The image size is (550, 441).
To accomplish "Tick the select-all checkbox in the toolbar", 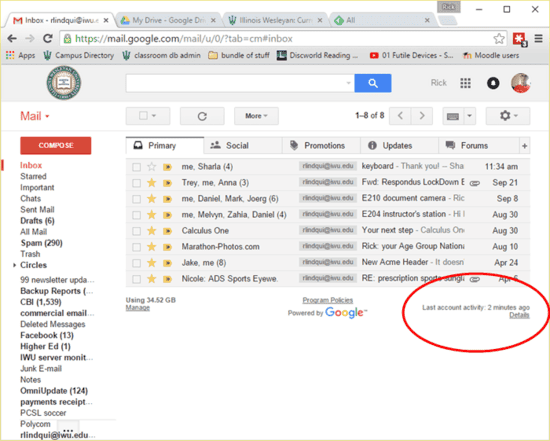I will pyautogui.click(x=143, y=115).
